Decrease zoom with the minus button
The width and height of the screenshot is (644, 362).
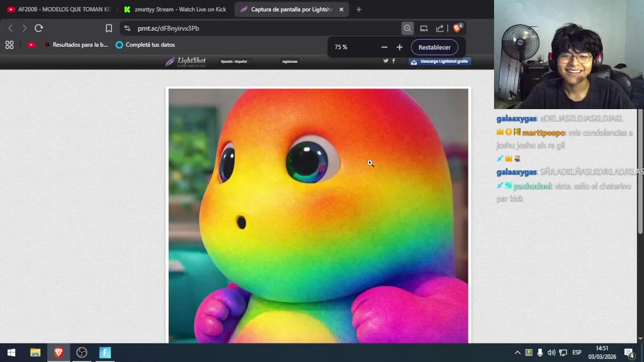click(384, 47)
